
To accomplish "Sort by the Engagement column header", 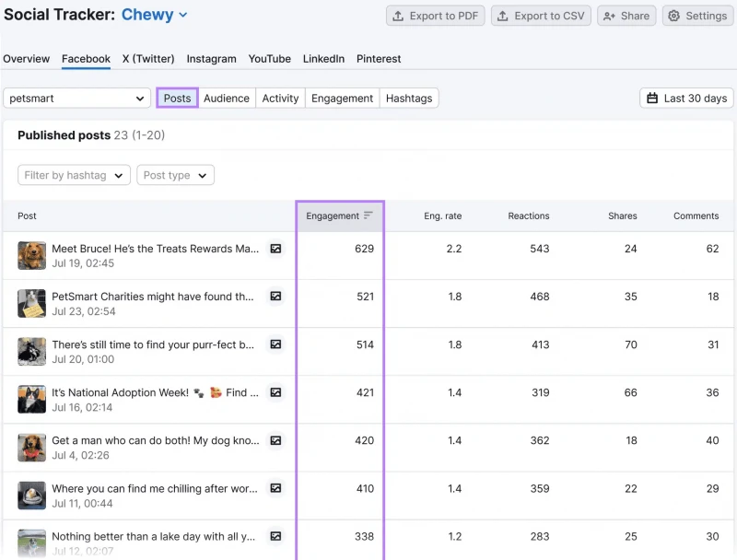I will [339, 216].
